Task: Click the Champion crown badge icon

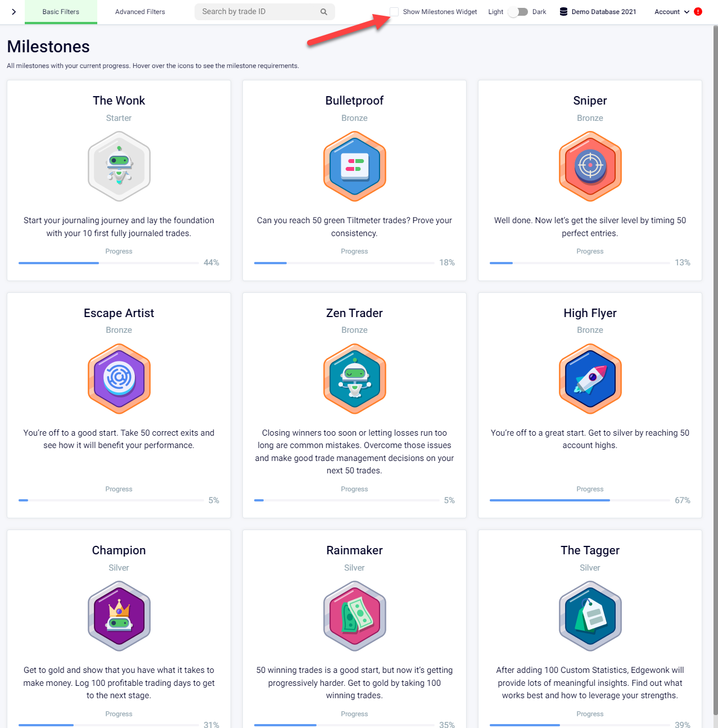Action: [119, 616]
